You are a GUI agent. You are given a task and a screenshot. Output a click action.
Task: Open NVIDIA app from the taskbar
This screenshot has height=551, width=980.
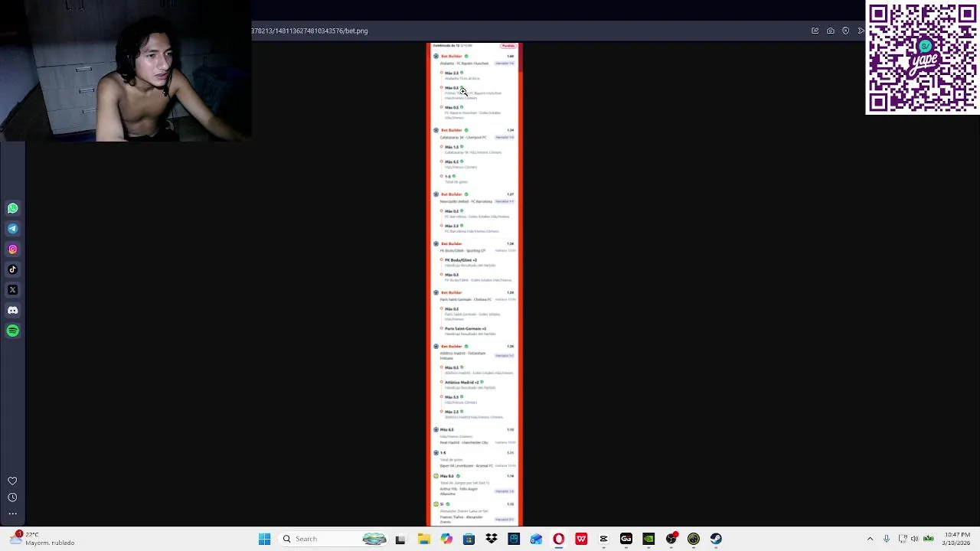click(x=648, y=539)
